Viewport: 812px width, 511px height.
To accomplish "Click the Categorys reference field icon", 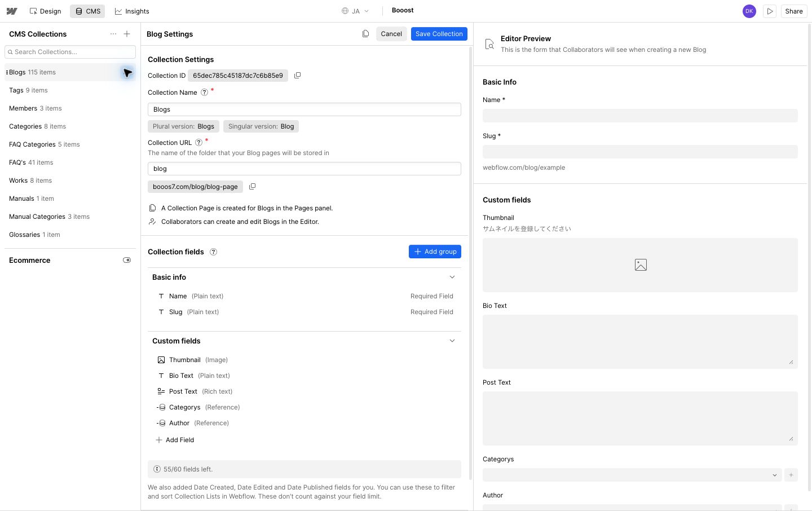I will 161,407.
